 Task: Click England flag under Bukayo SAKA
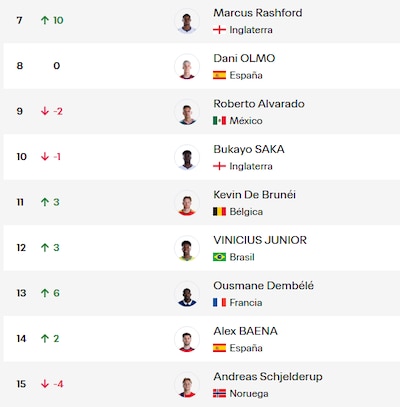(219, 166)
